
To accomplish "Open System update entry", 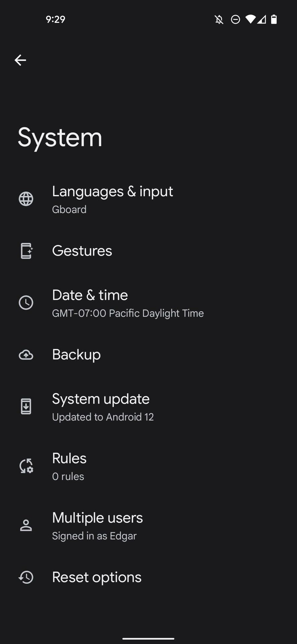I will tap(103, 407).
